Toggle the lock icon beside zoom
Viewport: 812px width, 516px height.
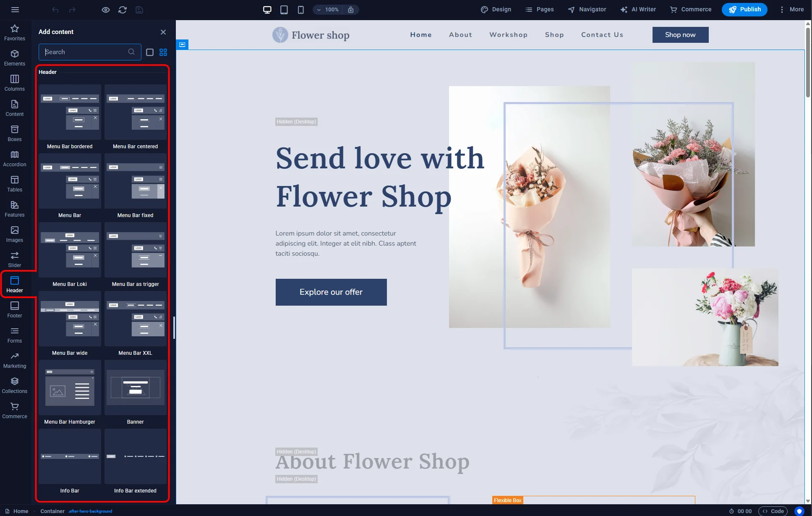(x=351, y=10)
